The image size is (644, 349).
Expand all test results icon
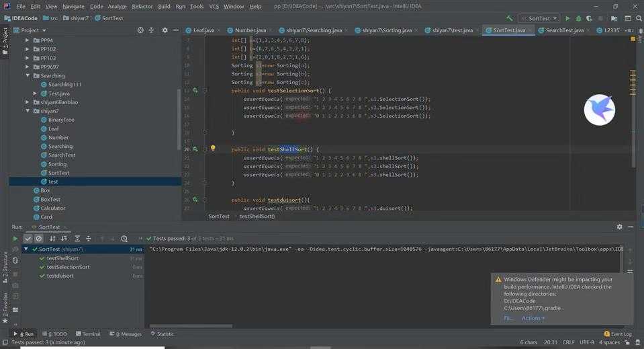77,239
